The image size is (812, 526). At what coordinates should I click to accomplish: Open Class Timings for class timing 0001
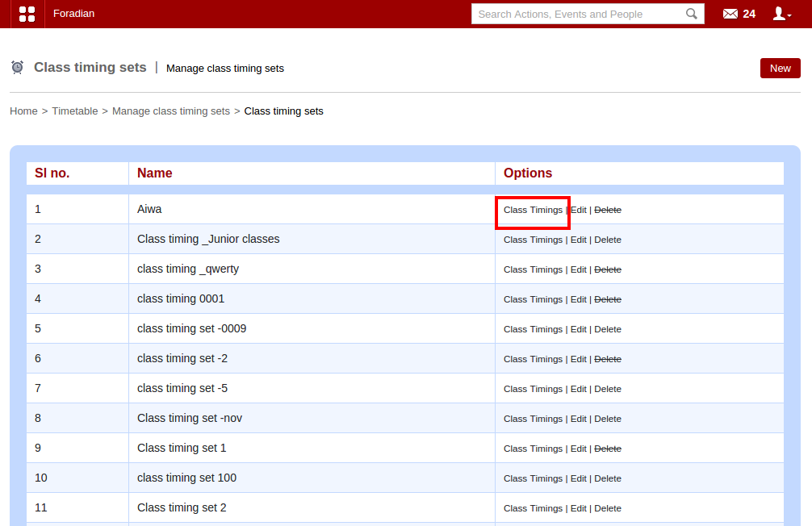pyautogui.click(x=533, y=299)
